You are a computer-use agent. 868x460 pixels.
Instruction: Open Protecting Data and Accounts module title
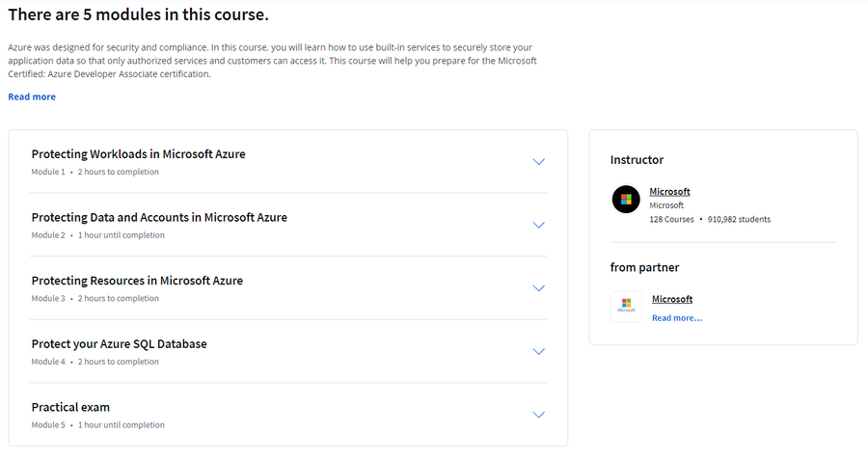(159, 217)
